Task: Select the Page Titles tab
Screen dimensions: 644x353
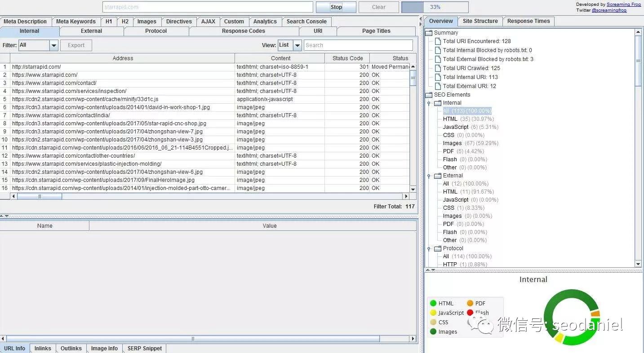Action: [376, 31]
